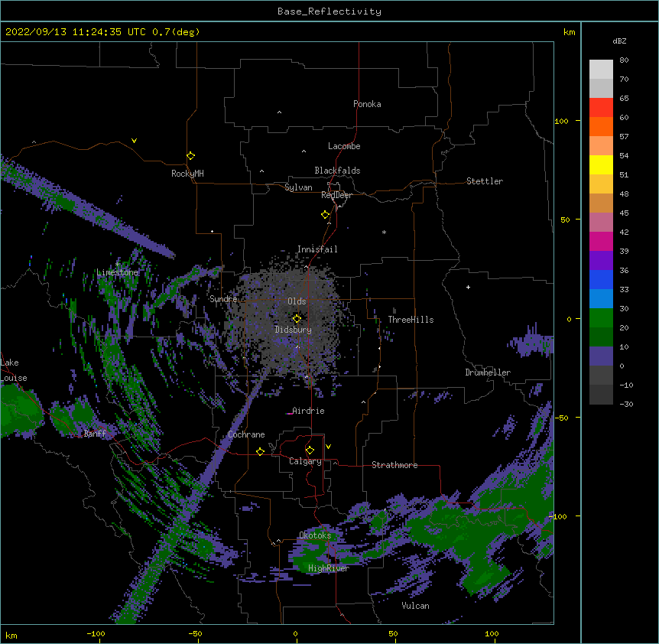Pick the dark gray -30 to -10 dBZ swatch

click(x=601, y=395)
